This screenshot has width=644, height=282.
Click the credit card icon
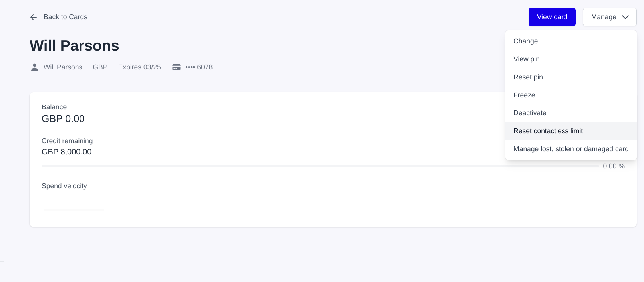click(176, 67)
